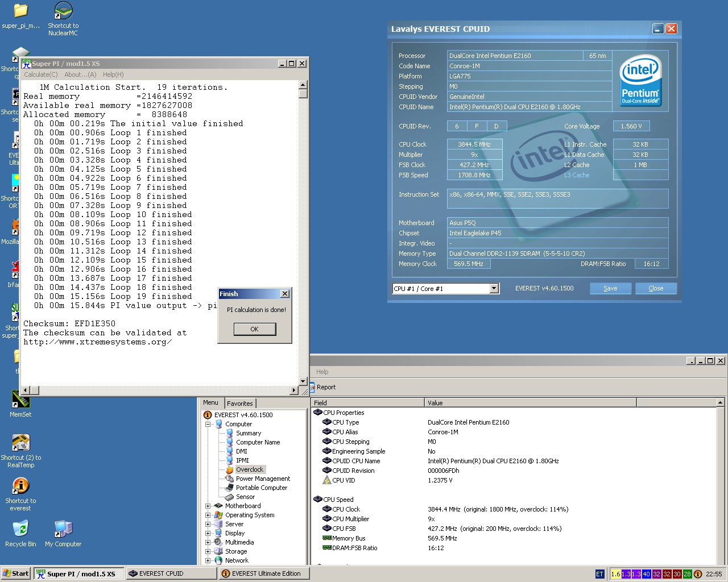Viewport: 728px width, 582px height.
Task: Switch to the Favorites tab in EVEREST
Action: [240, 404]
